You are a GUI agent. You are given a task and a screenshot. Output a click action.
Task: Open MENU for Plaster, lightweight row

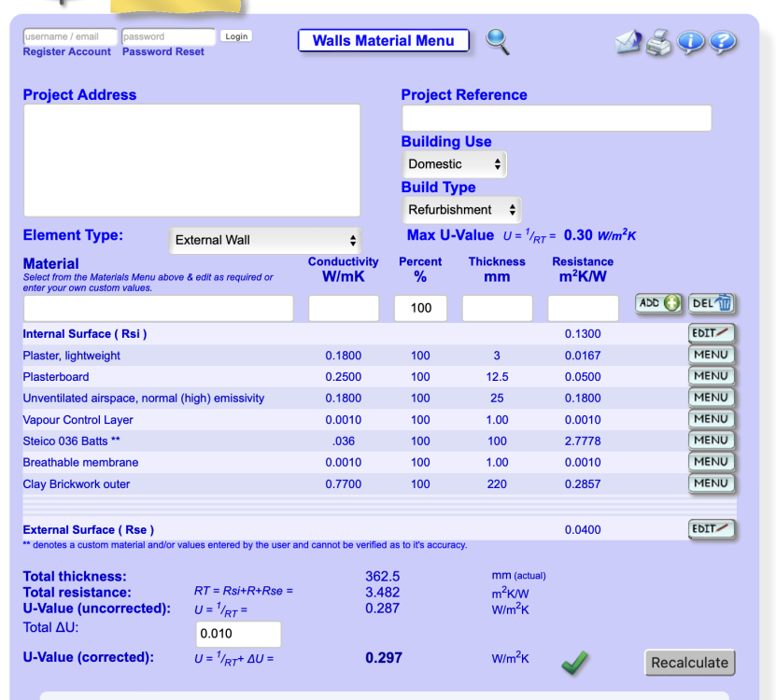click(712, 355)
